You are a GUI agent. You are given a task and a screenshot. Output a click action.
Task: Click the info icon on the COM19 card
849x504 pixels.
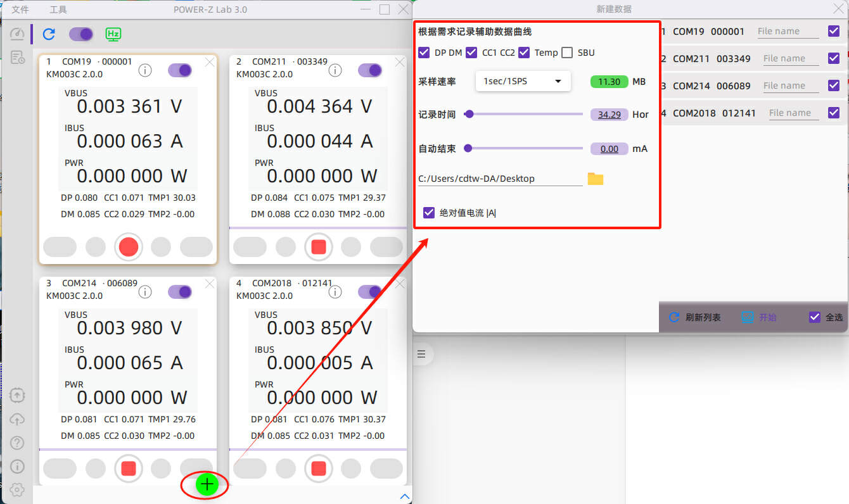[145, 70]
